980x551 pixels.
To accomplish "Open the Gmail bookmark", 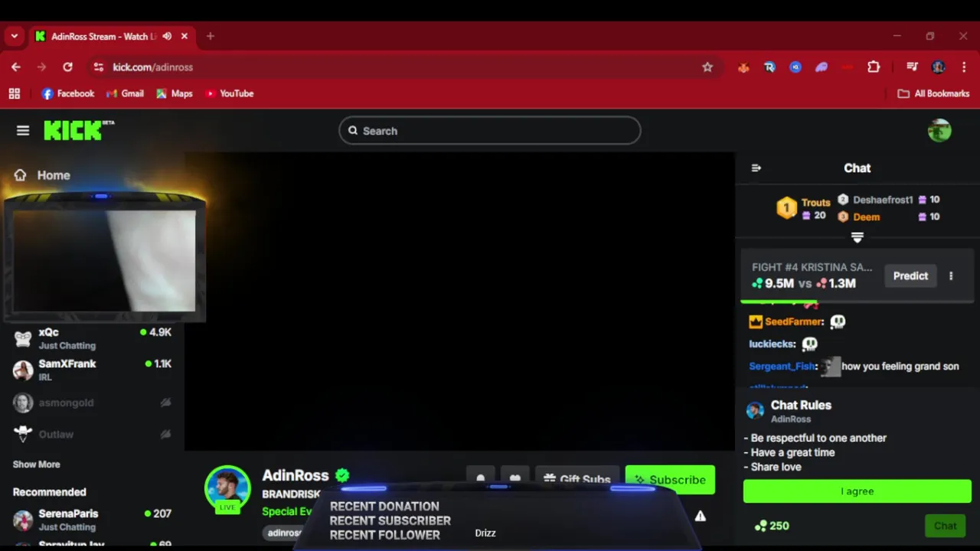I will [125, 93].
